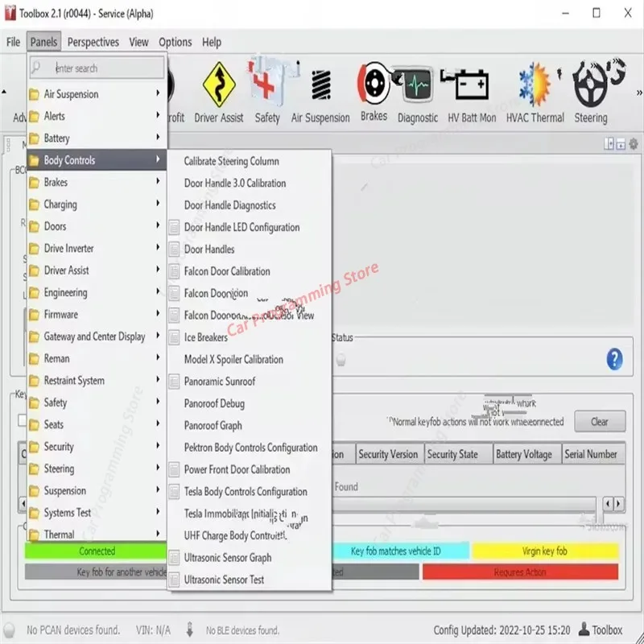
Task: Click the panel settings gear icon
Action: pyautogui.click(x=634, y=144)
